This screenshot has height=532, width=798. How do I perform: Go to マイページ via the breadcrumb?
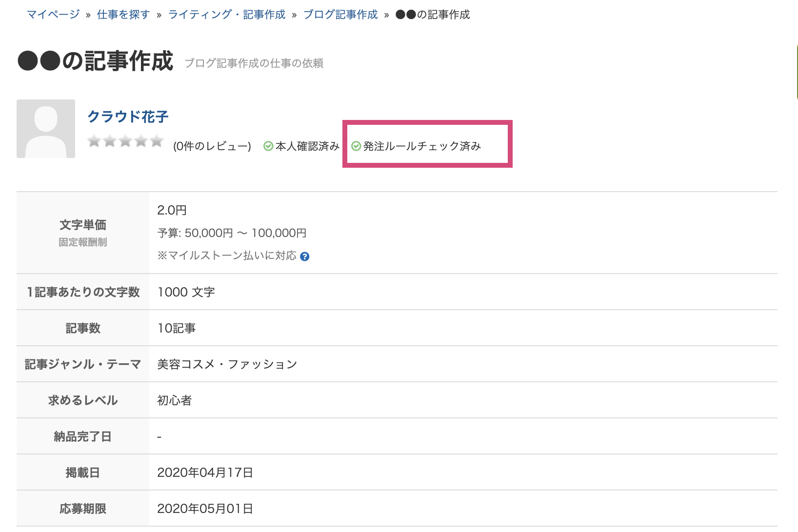tap(53, 15)
